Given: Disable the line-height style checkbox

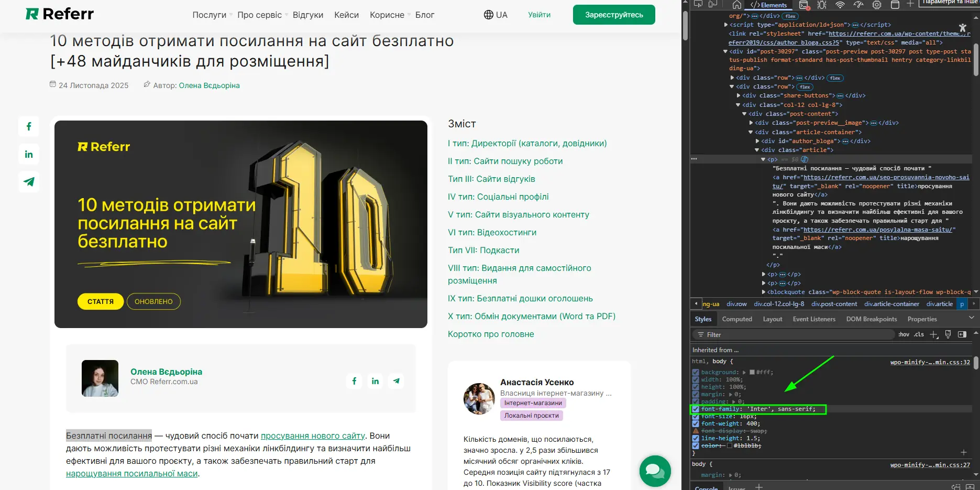Looking at the screenshot, I should point(696,438).
